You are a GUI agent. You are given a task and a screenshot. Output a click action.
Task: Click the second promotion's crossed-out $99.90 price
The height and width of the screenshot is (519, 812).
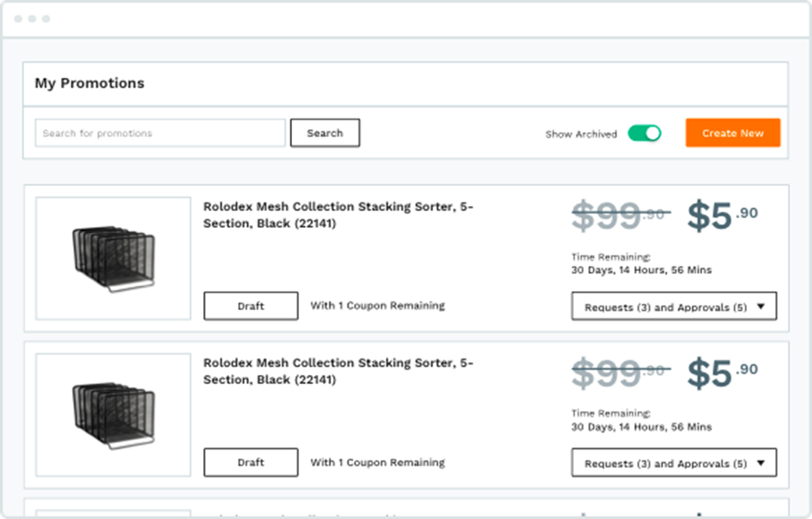pyautogui.click(x=617, y=373)
